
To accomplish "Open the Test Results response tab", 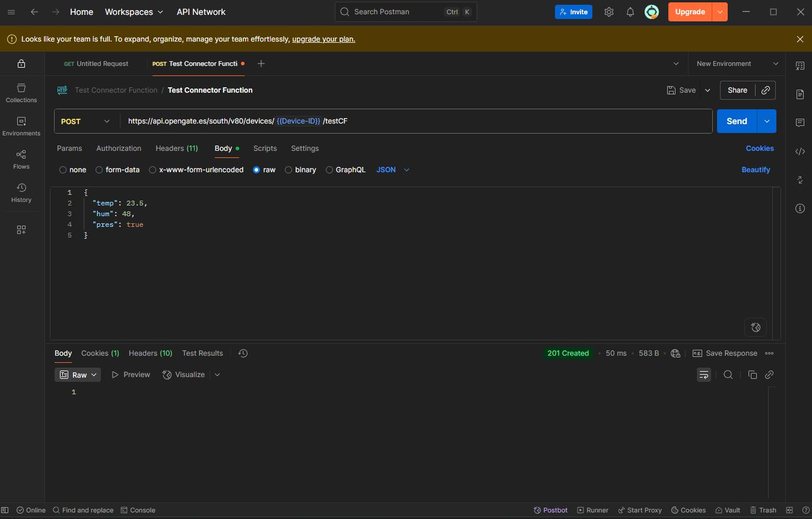I will (202, 353).
